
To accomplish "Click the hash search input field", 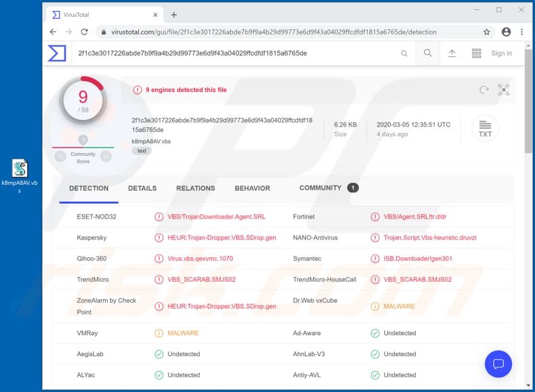I will pyautogui.click(x=236, y=53).
